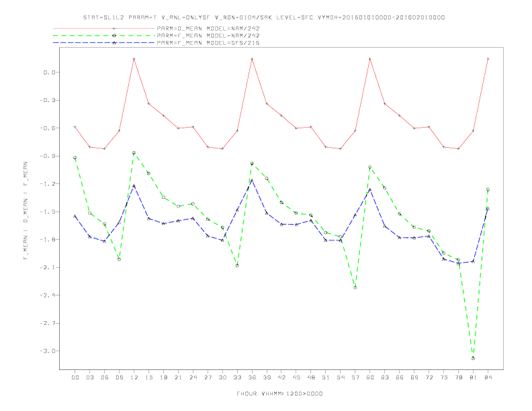Click x-axis tick label 78
This screenshot has width=532, height=411.
click(x=459, y=377)
